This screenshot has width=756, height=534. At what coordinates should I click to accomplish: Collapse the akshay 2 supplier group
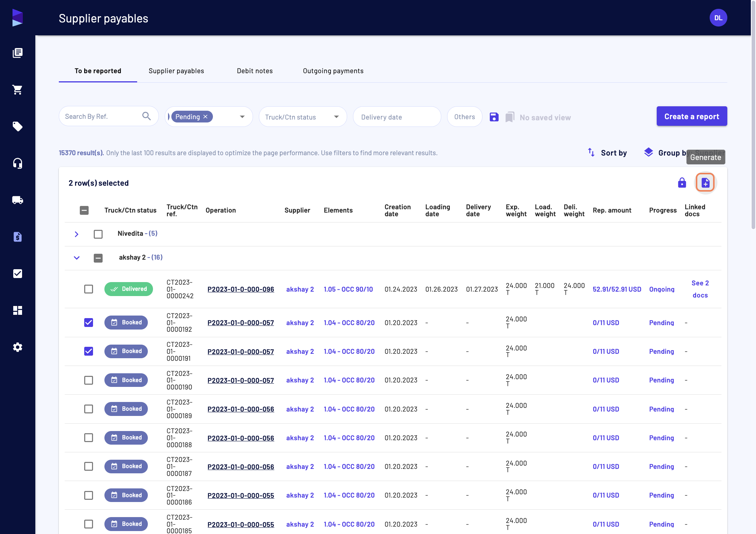76,258
